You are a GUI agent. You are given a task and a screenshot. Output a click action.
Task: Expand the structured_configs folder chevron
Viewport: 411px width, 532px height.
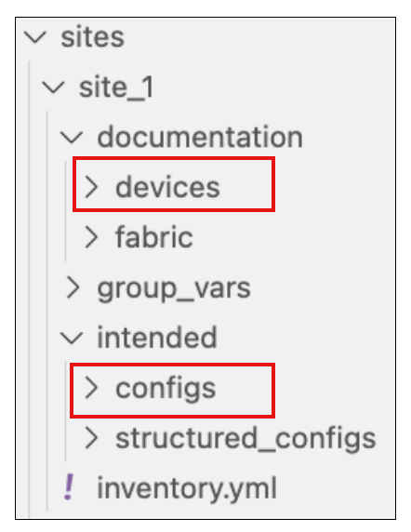(91, 438)
